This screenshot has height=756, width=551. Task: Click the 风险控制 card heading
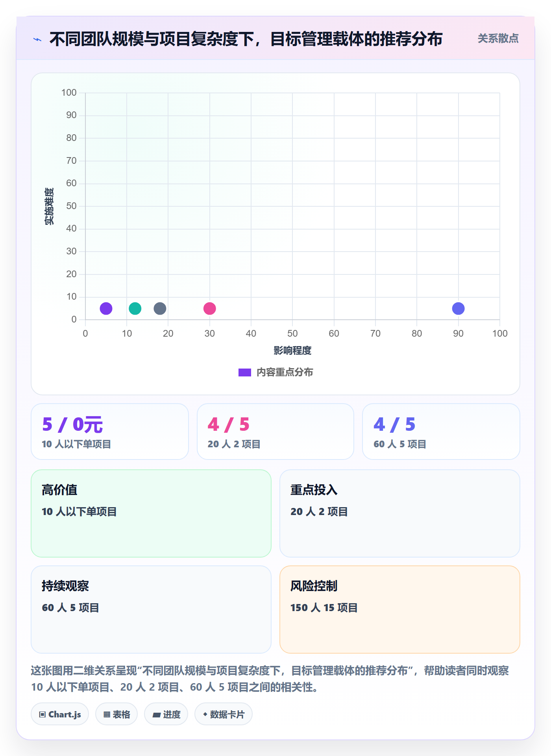tap(314, 586)
